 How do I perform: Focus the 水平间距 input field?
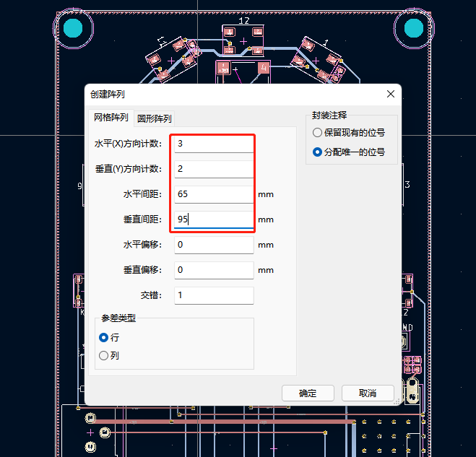(214, 194)
